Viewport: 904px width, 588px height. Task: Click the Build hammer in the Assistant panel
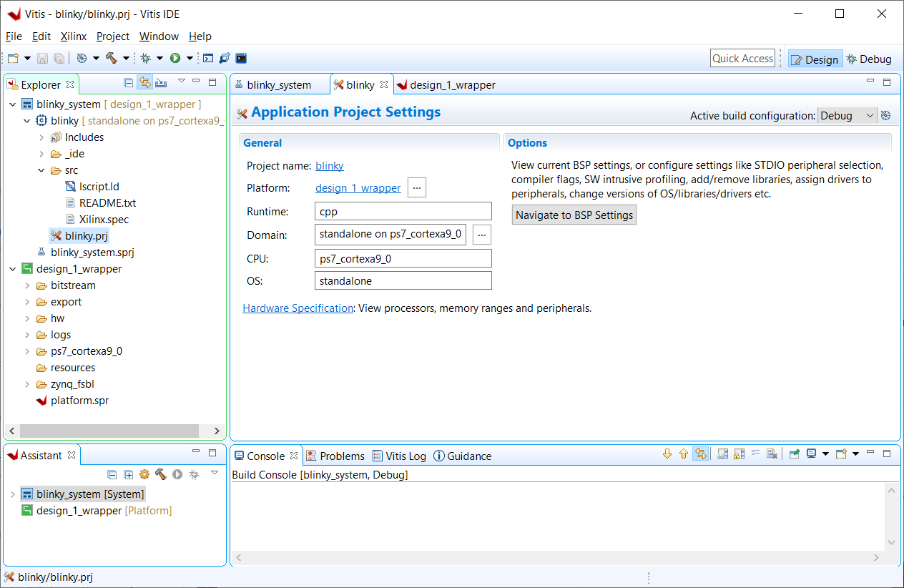click(x=160, y=474)
